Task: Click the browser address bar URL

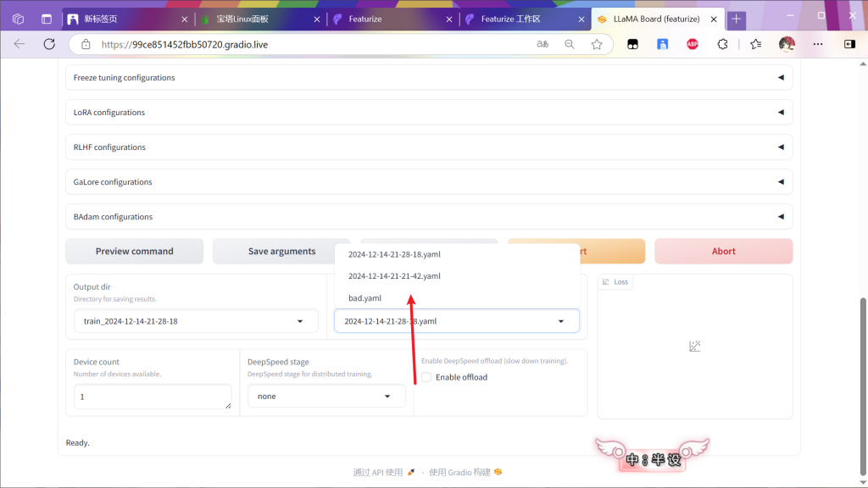Action: [185, 44]
